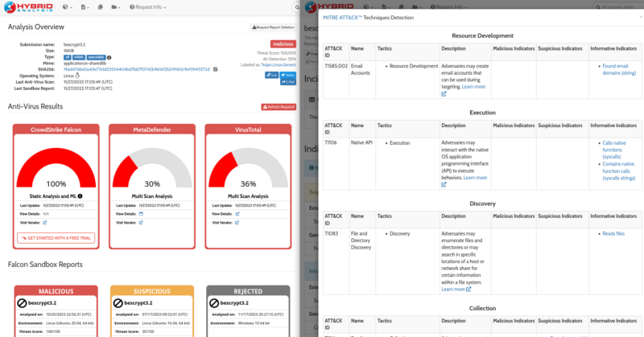Click the copy documents icon in left navbar
644x337 pixels.
[x=100, y=7]
